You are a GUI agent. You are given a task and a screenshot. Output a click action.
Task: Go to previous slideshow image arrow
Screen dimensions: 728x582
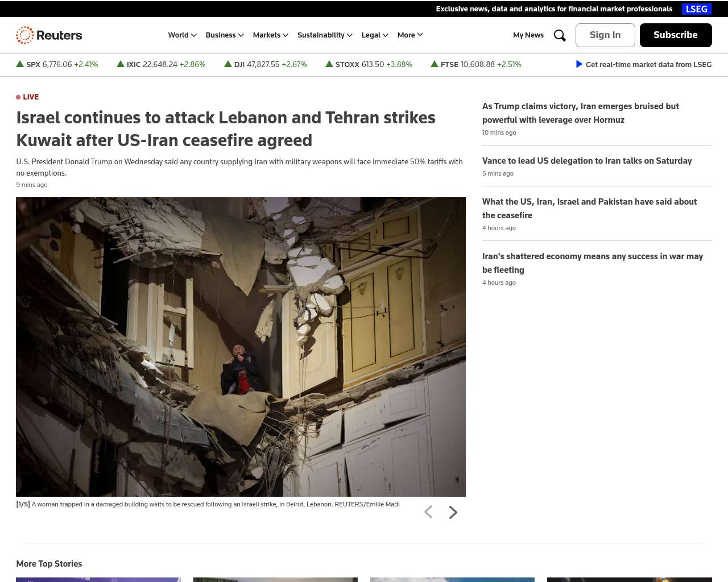tap(428, 513)
